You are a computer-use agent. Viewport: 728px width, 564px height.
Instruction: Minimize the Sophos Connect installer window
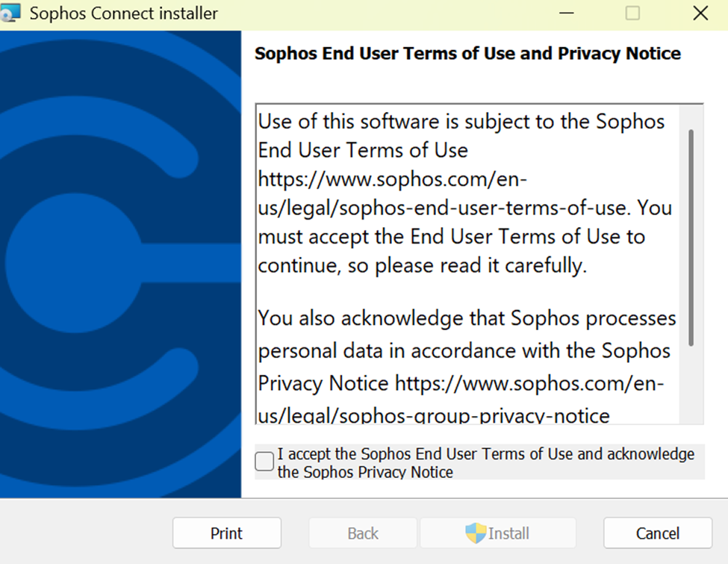click(567, 13)
